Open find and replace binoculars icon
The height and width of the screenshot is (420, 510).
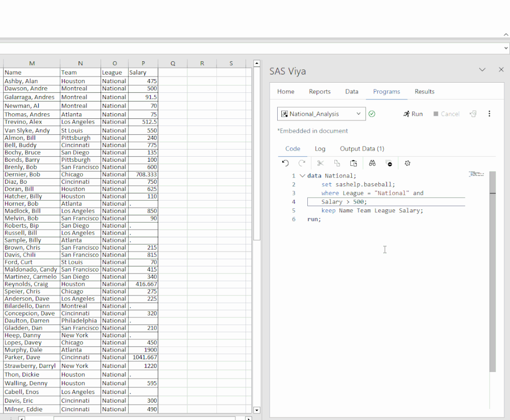tap(372, 163)
